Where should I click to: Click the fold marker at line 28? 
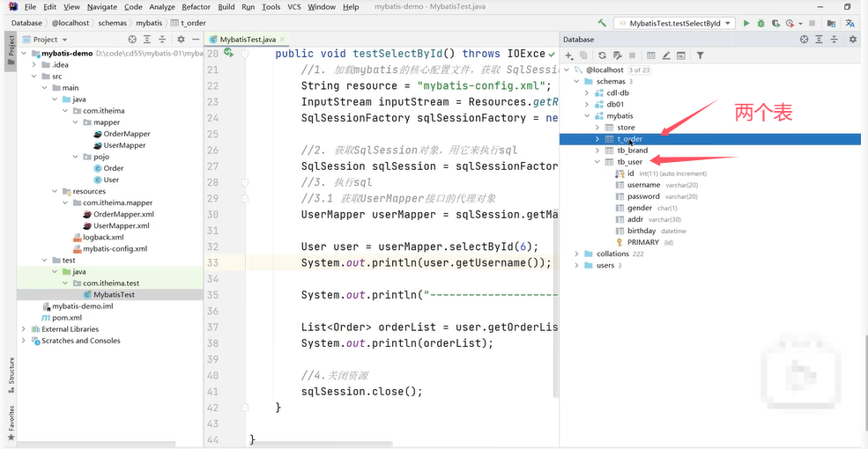point(245,182)
